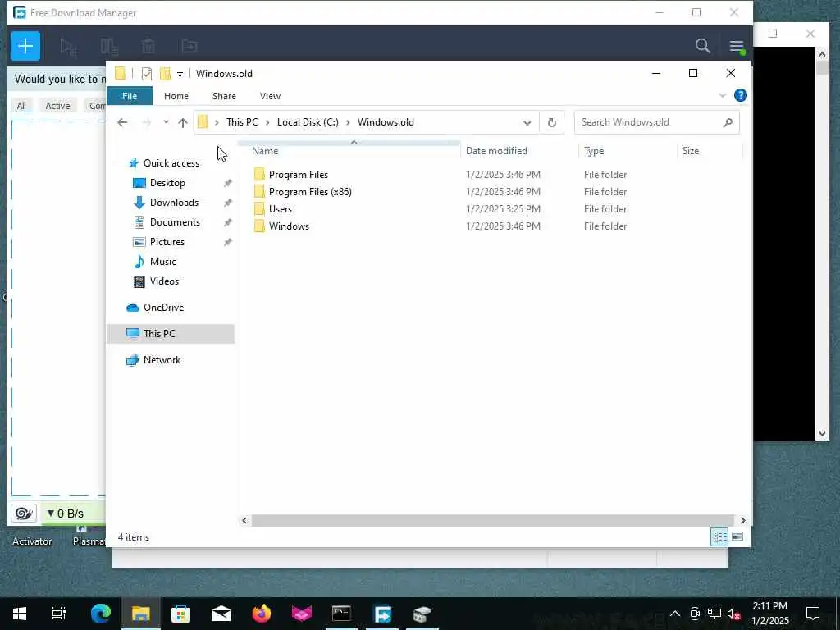
Task: Open the File tab
Action: pyautogui.click(x=130, y=96)
